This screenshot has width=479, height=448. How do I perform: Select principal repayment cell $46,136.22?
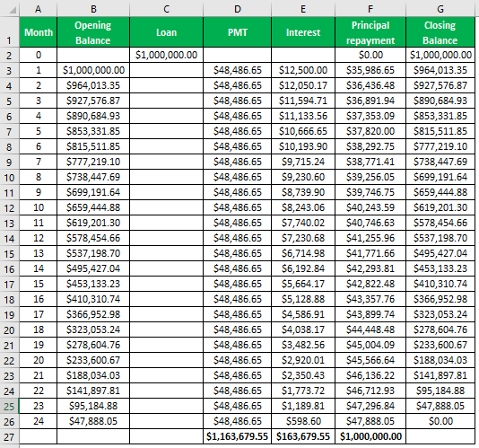point(370,375)
